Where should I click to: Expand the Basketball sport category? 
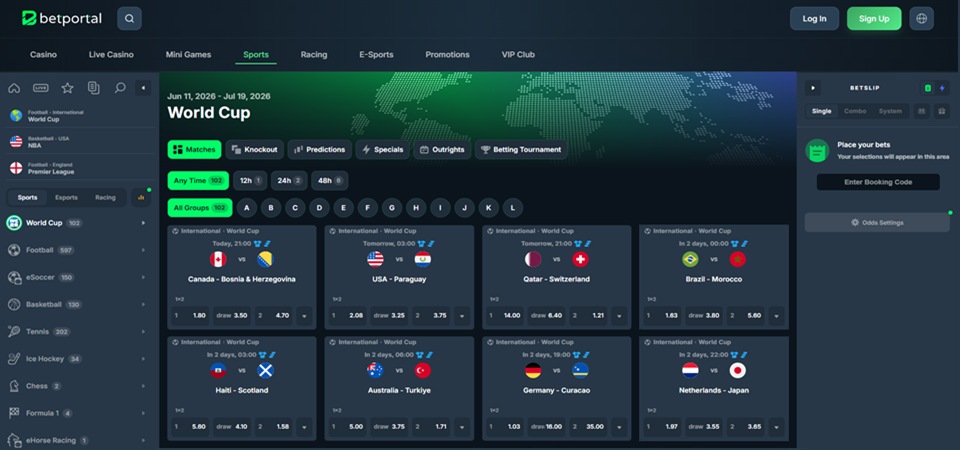[143, 304]
